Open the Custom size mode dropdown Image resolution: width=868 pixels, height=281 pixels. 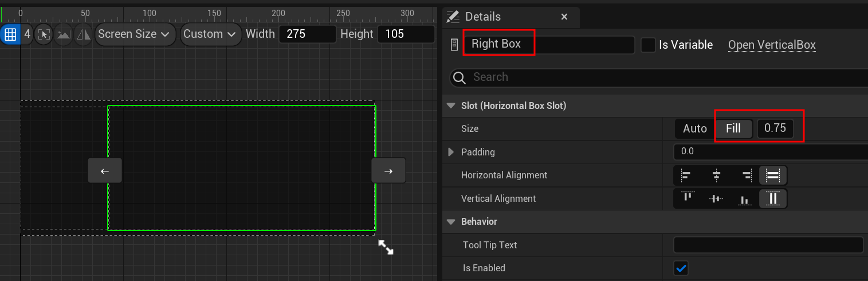tap(210, 34)
